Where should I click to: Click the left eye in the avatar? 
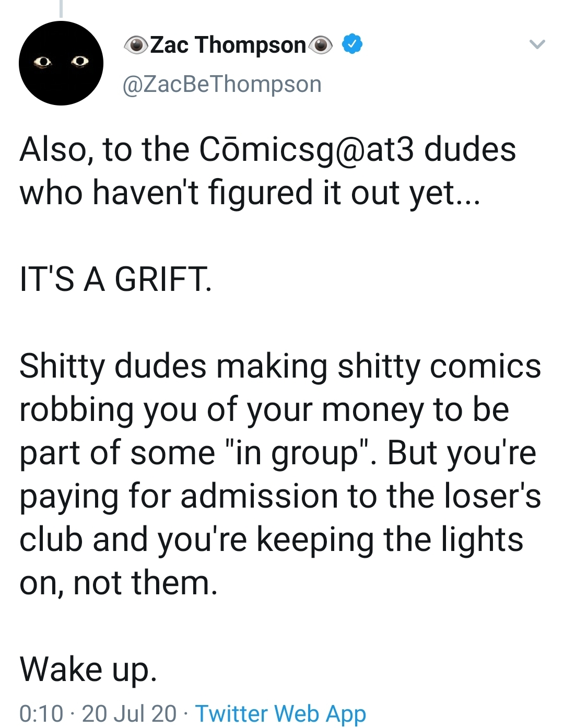pos(42,62)
